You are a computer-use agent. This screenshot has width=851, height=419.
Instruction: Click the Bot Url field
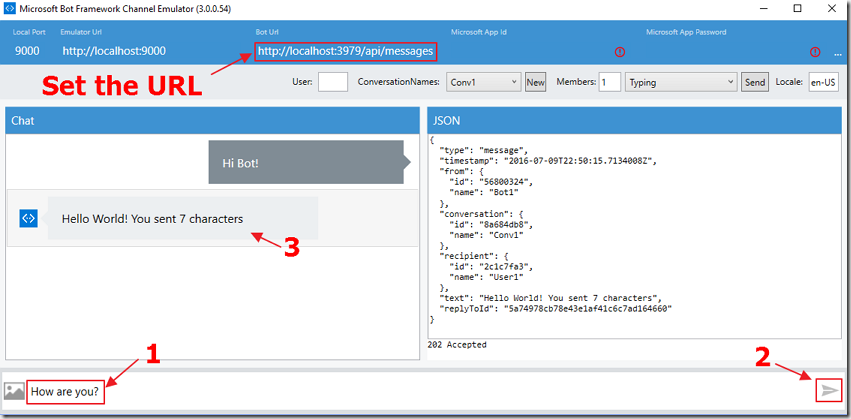coord(345,52)
